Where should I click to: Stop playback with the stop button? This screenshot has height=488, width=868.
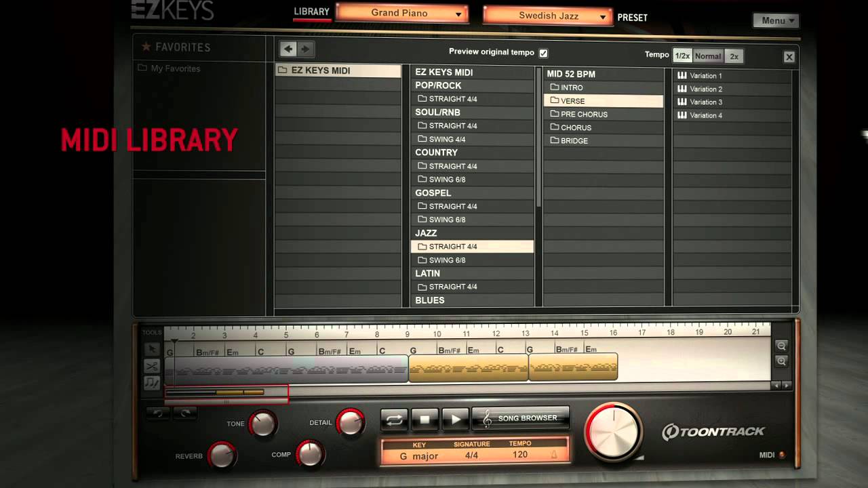(x=425, y=420)
